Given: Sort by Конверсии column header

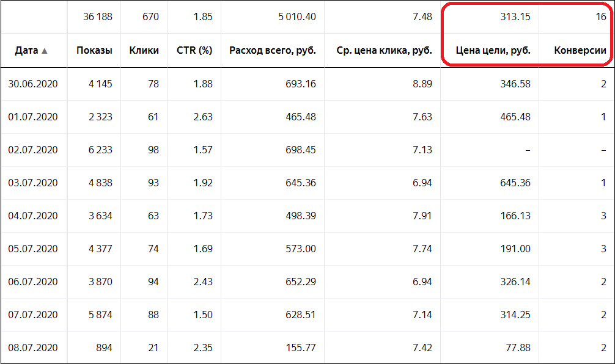Looking at the screenshot, I should pos(580,51).
